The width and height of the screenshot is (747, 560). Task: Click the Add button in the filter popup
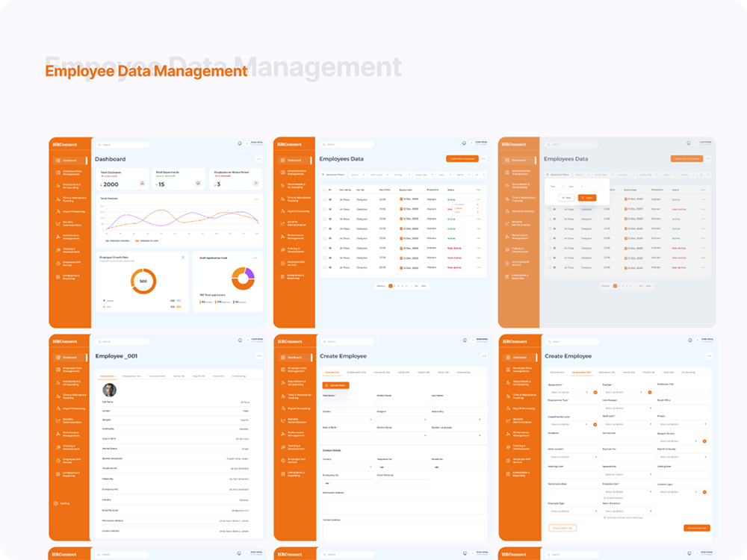(566, 198)
